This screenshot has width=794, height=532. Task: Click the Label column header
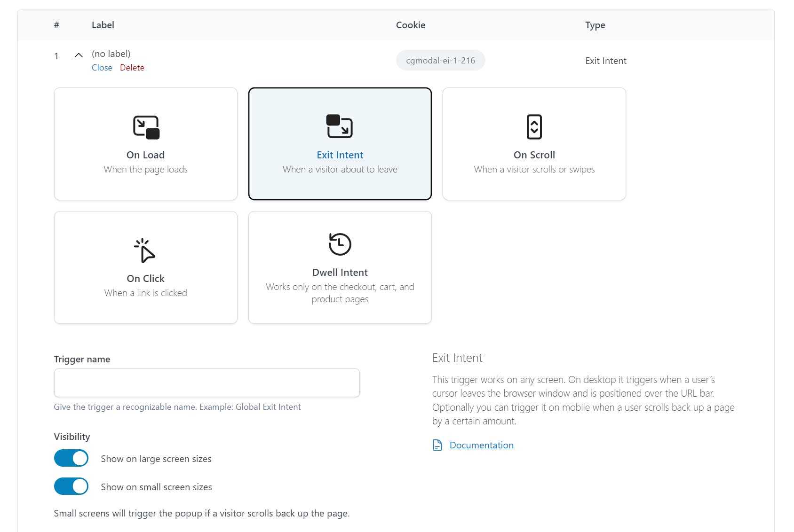click(x=103, y=25)
